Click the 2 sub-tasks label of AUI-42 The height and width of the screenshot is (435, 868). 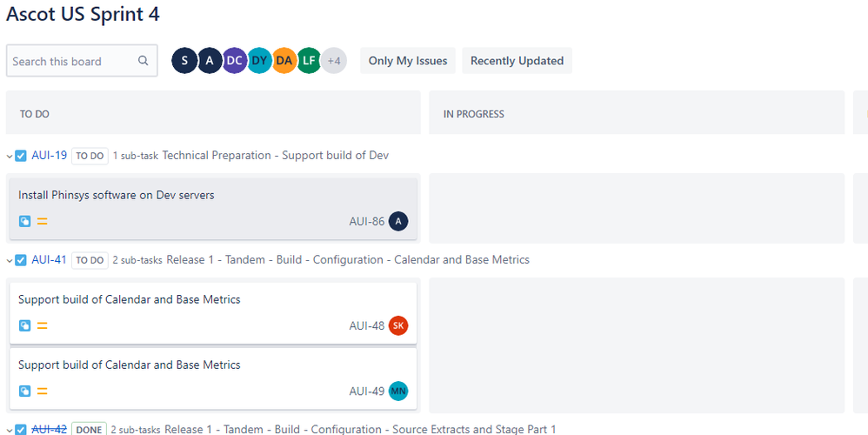pos(136,430)
